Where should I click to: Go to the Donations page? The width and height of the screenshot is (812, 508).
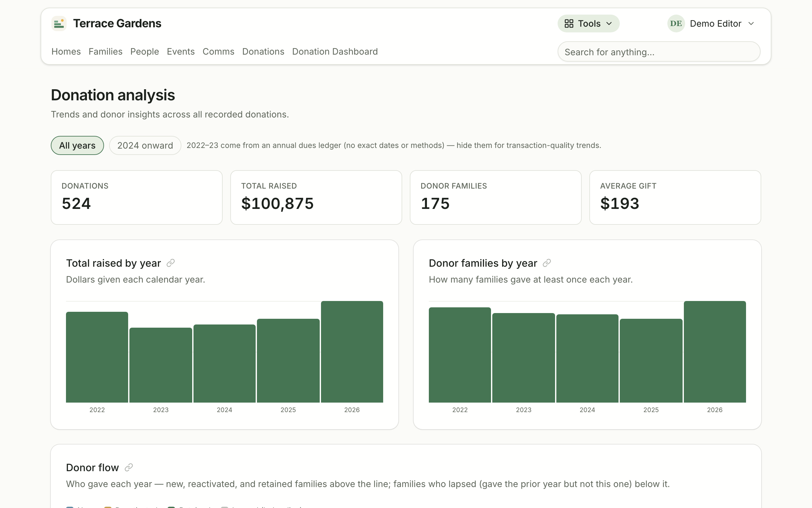[263, 51]
